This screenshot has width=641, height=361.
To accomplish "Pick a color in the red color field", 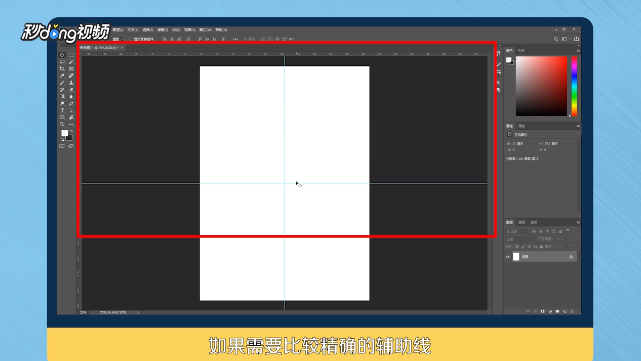I will click(541, 86).
